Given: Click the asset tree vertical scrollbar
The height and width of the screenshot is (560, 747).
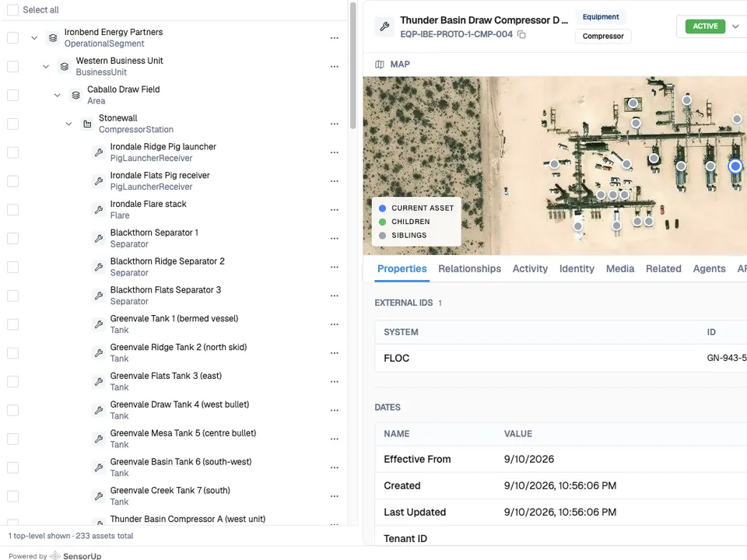Looking at the screenshot, I should (353, 65).
